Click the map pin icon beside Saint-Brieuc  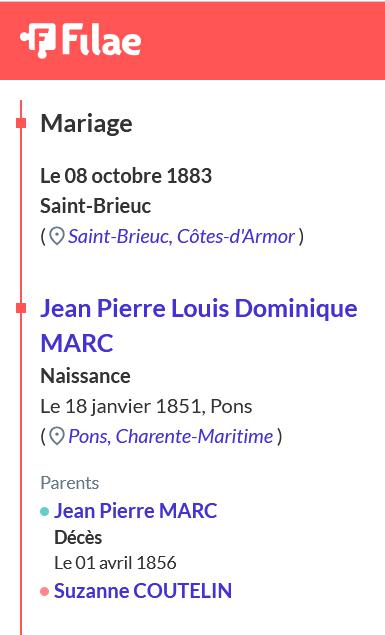click(x=57, y=236)
